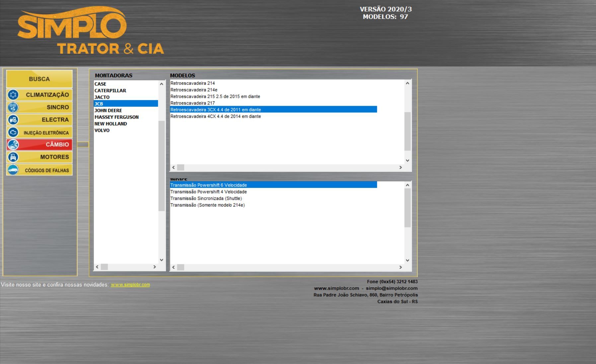Click the Electra tractor icon
The width and height of the screenshot is (596, 364).
(x=13, y=120)
